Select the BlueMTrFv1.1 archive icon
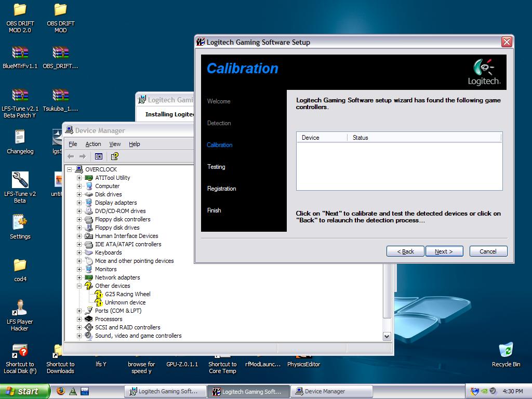Screen dimensions: 532x399 [x=20, y=52]
